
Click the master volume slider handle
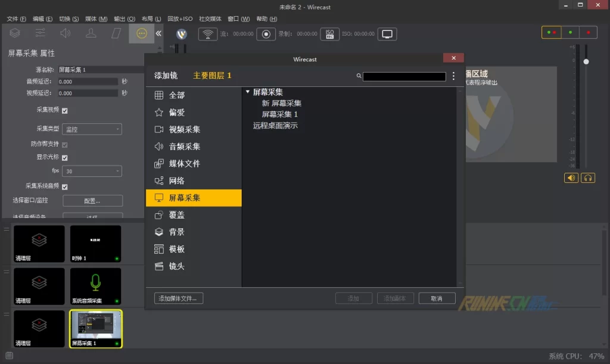click(x=586, y=61)
